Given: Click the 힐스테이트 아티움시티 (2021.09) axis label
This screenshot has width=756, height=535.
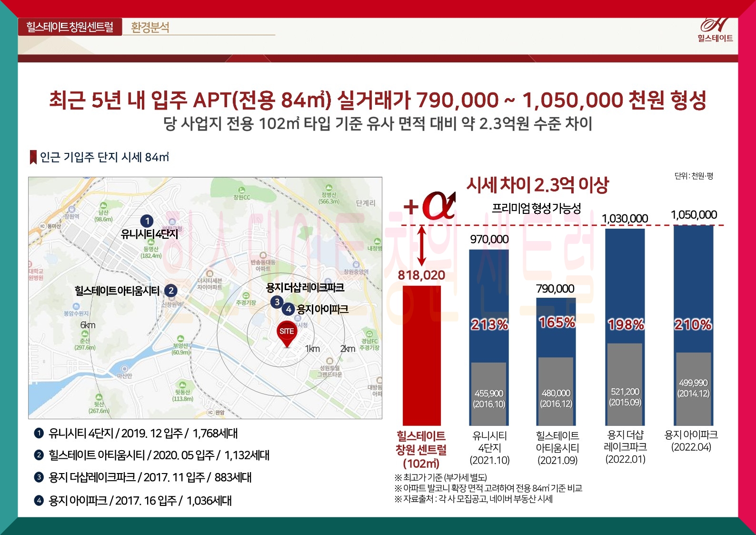Looking at the screenshot, I should [x=557, y=448].
